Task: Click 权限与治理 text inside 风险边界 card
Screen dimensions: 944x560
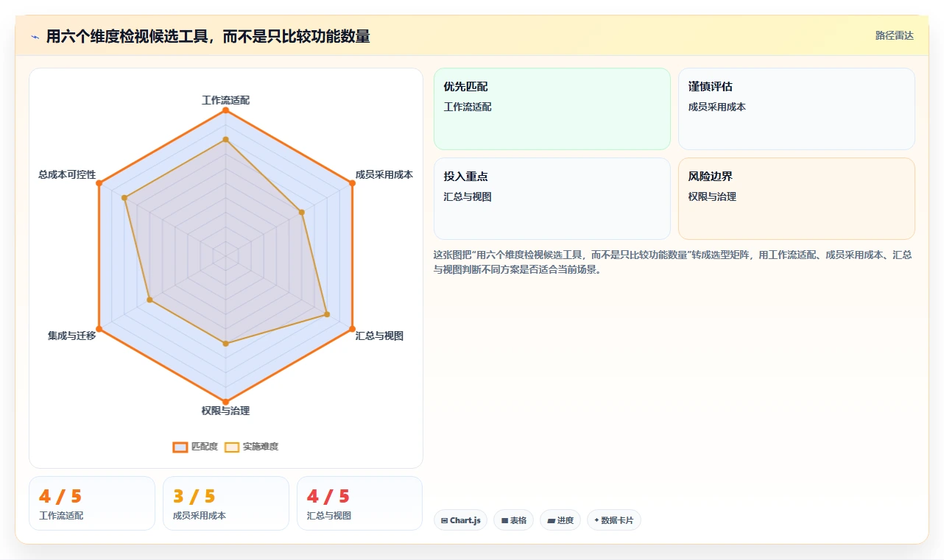Action: pos(712,196)
